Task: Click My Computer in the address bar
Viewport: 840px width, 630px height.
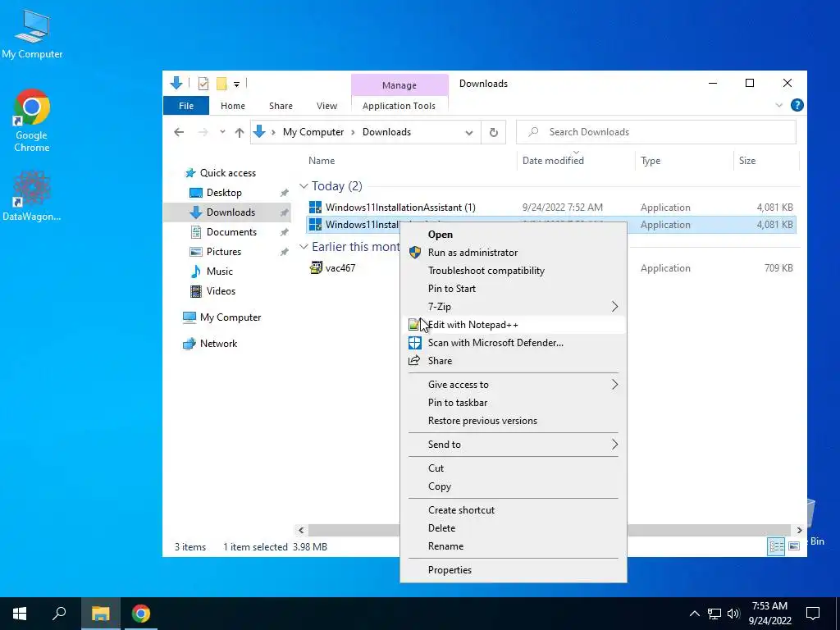Action: [313, 132]
